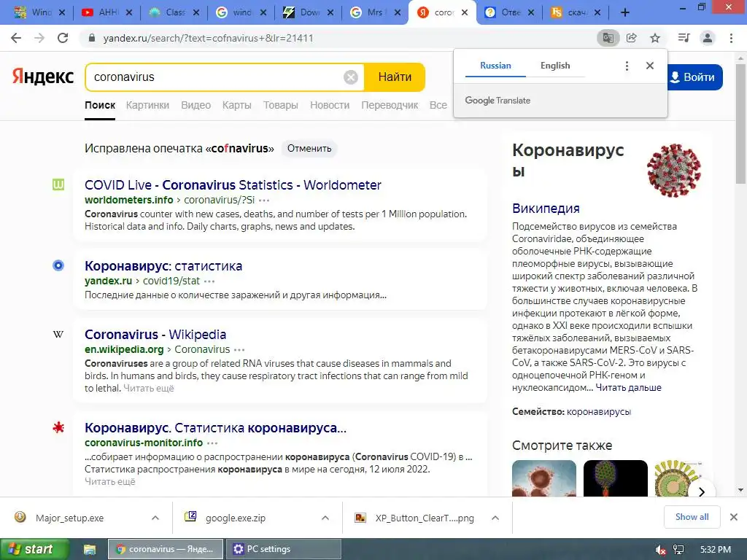
Task: Switch to Новости search tab
Action: click(330, 105)
